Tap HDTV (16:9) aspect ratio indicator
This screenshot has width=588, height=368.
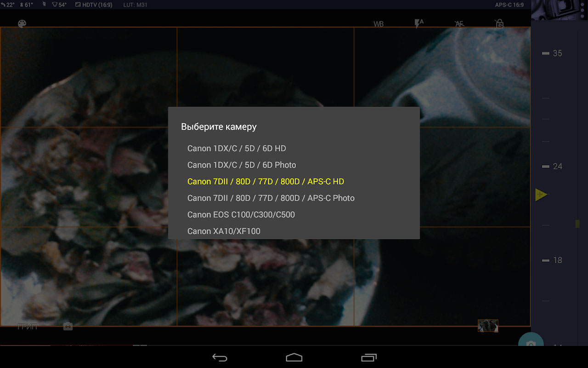pyautogui.click(x=93, y=5)
